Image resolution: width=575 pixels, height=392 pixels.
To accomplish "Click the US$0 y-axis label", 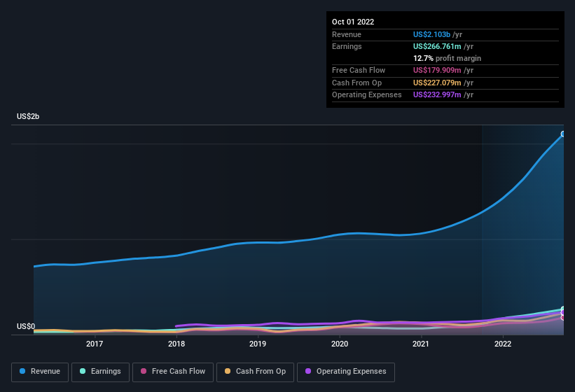I will (x=26, y=326).
